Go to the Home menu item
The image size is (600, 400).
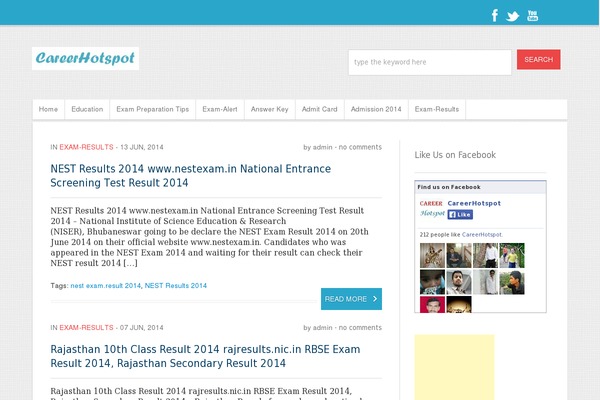click(48, 109)
